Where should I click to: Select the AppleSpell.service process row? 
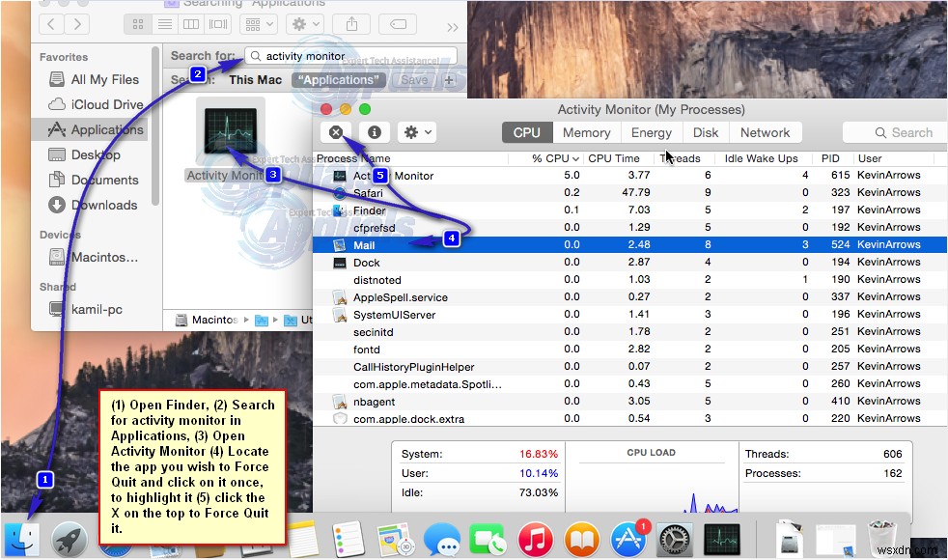(x=629, y=297)
